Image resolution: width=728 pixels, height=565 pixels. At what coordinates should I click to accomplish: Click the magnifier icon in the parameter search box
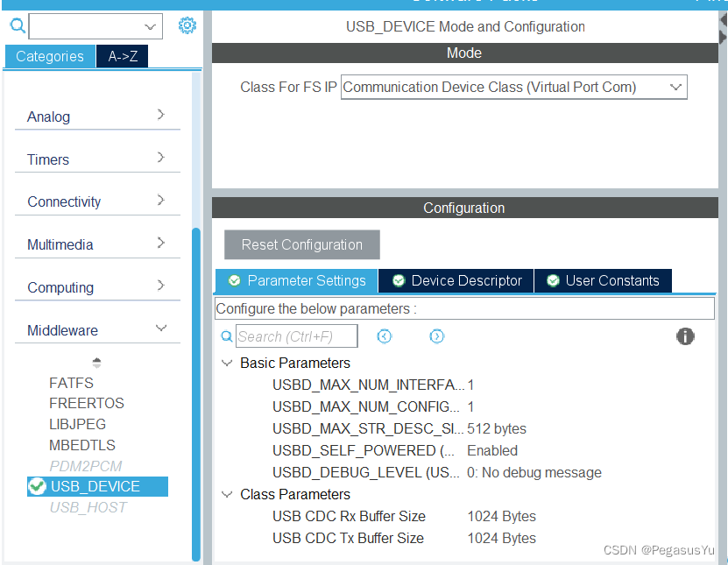pos(227,335)
